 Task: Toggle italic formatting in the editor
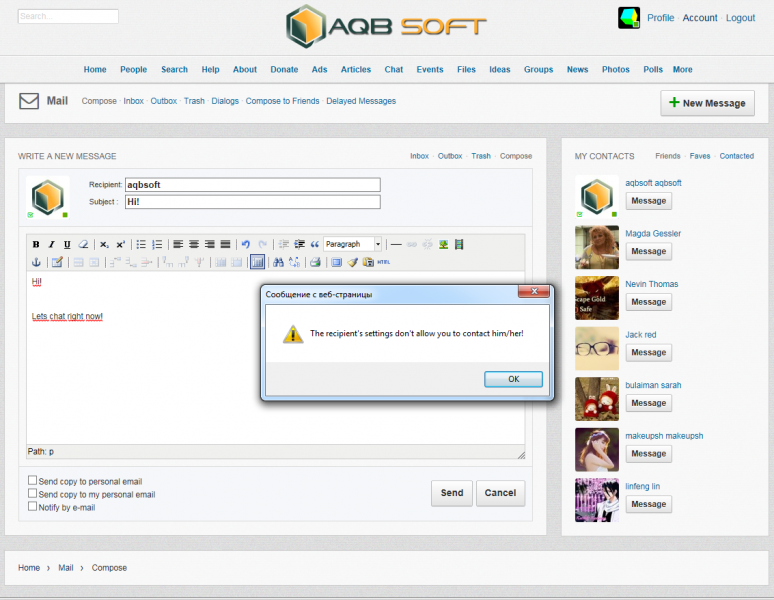point(51,244)
